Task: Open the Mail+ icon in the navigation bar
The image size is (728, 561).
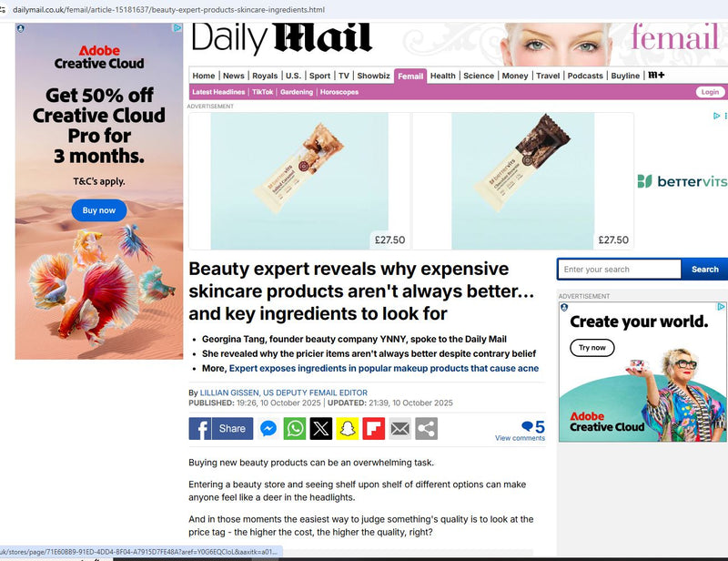Action: tap(656, 76)
